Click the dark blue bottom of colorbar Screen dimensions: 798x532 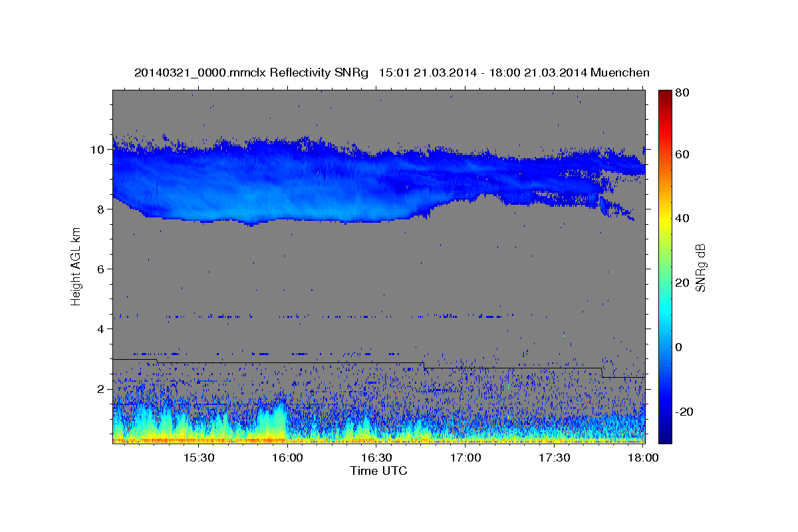pyautogui.click(x=665, y=438)
